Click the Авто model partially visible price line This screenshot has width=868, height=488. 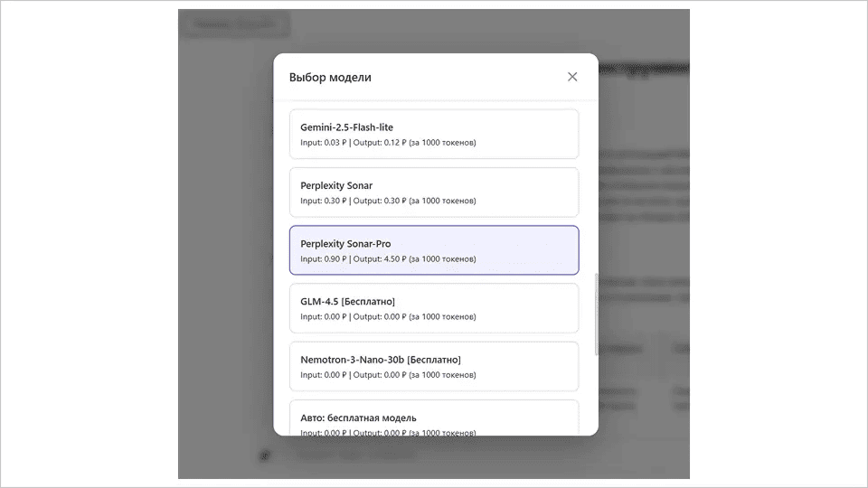(x=388, y=432)
